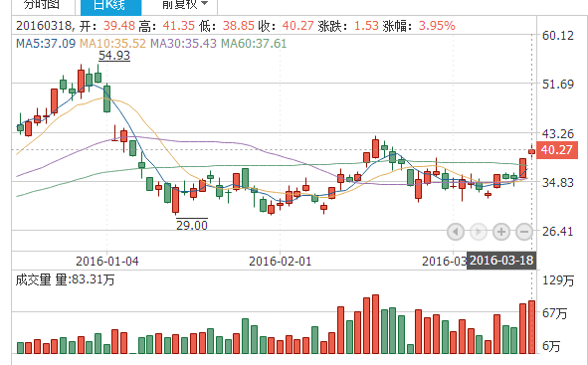Screen dimensions: 588x365
Task: Click the 26.41 price axis label
Action: (x=558, y=231)
